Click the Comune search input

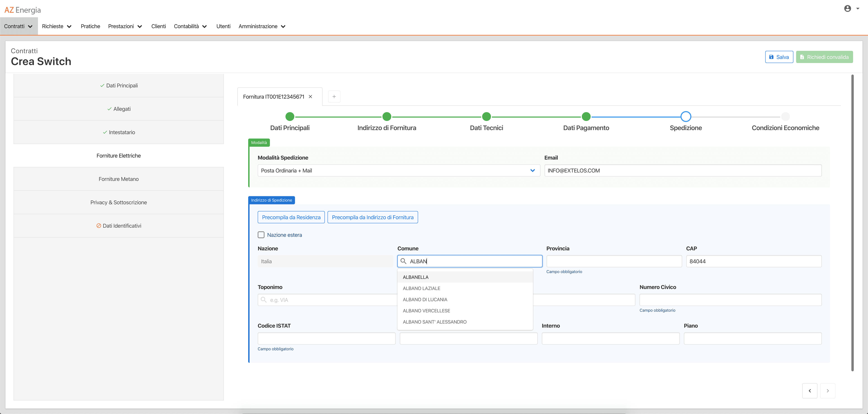click(470, 261)
